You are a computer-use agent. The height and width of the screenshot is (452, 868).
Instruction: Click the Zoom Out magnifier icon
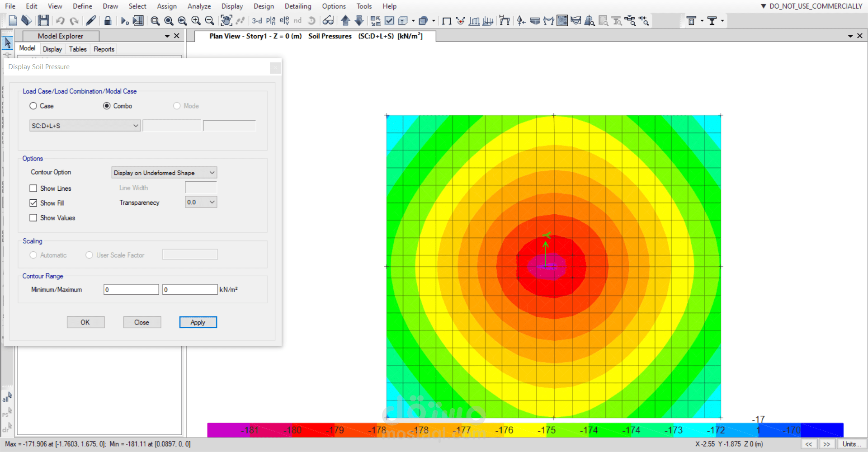(x=209, y=20)
